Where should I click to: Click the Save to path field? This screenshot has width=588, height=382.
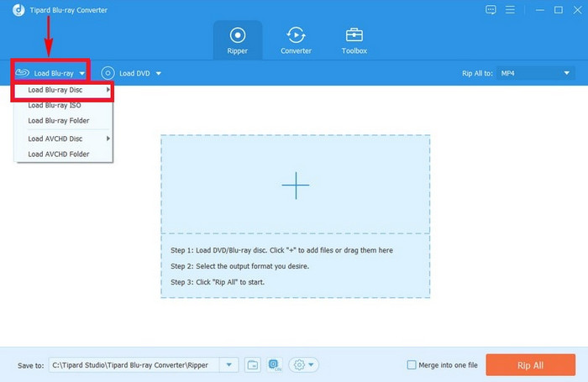[134, 365]
